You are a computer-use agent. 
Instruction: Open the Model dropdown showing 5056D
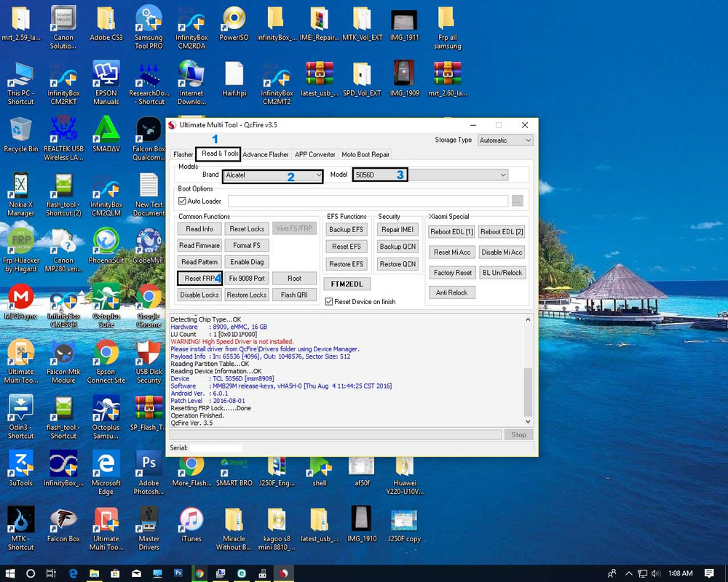(x=430, y=175)
